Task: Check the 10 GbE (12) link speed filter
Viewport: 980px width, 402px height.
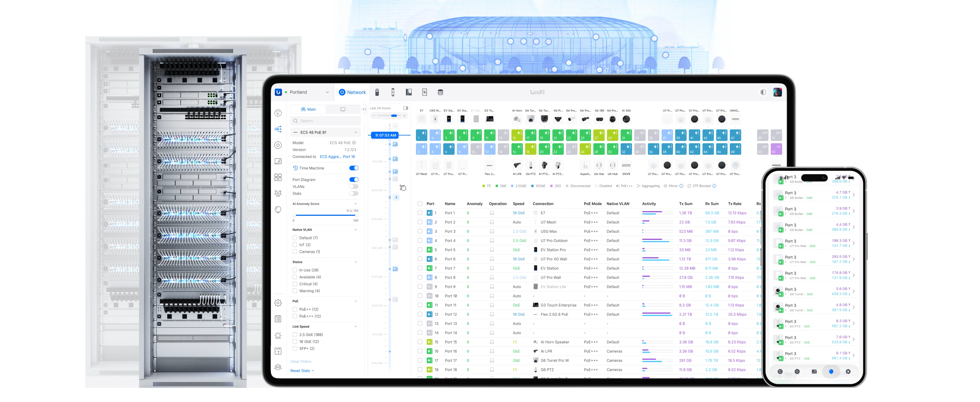Action: [295, 341]
